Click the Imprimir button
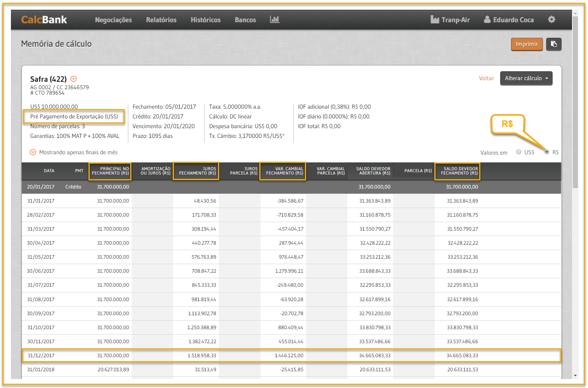Viewport: 588px width, 388px height. point(527,44)
